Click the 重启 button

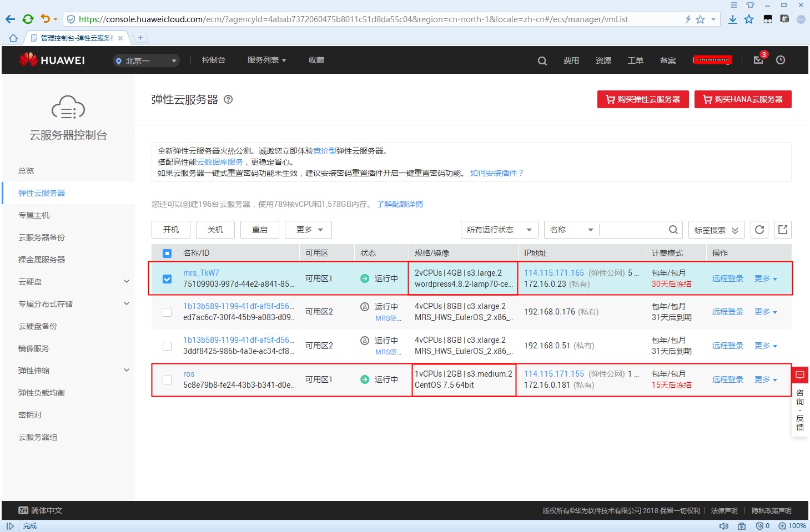[260, 230]
